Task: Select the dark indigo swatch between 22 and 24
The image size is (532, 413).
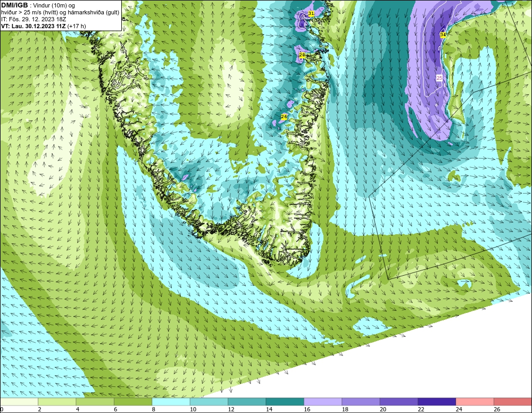Action: pyautogui.click(x=437, y=402)
